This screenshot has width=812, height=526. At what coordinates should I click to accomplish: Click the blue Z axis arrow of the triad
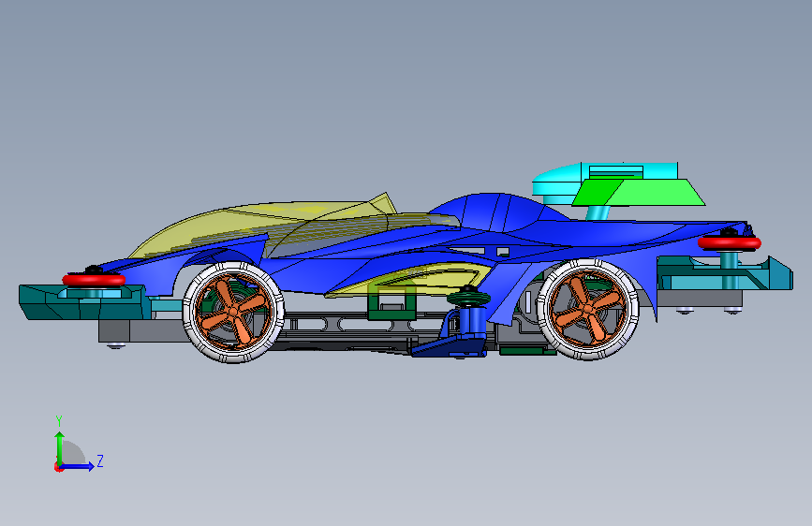coord(78,466)
